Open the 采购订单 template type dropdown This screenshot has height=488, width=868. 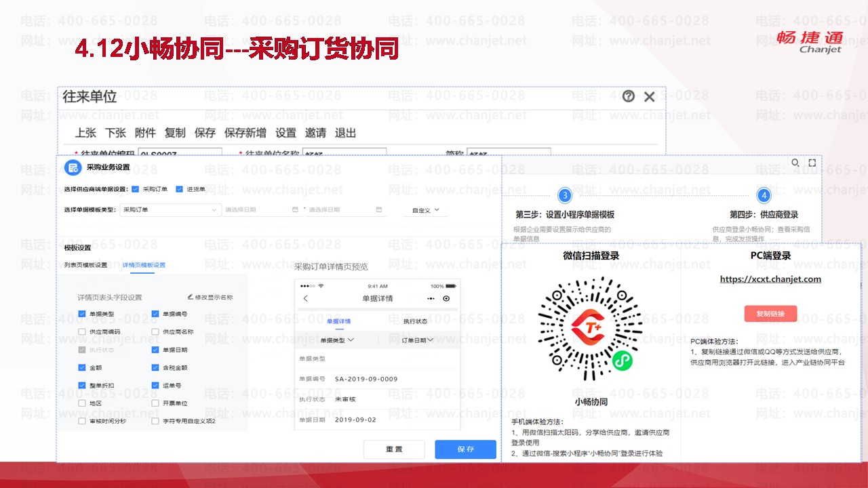coord(170,210)
